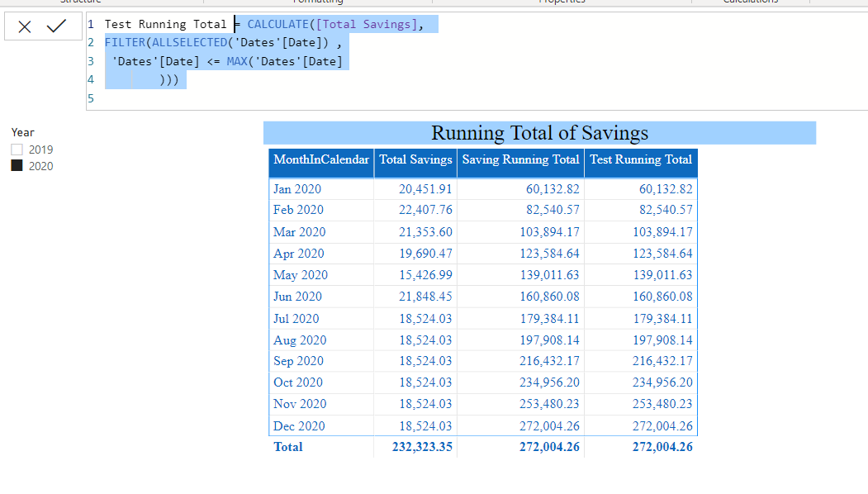Sort by MonthInCalendar column header
The height and width of the screenshot is (494, 868).
(x=321, y=159)
